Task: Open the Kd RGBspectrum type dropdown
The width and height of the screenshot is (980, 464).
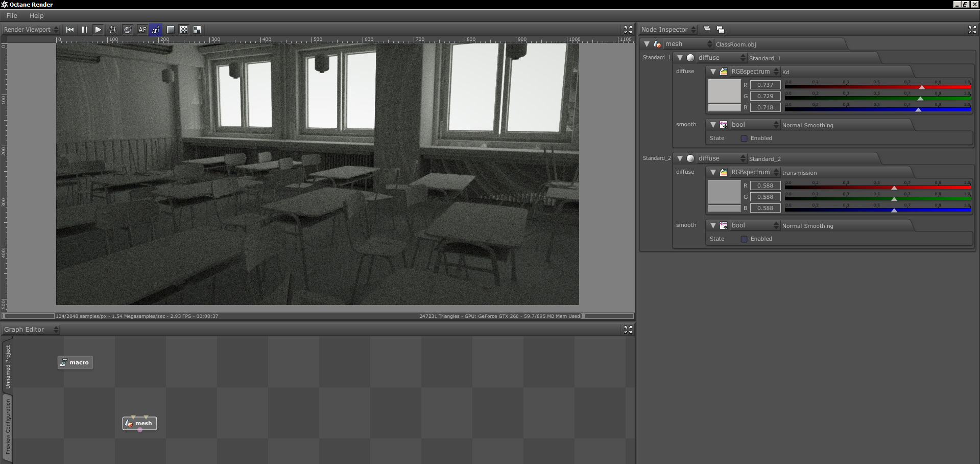Action: coord(755,72)
